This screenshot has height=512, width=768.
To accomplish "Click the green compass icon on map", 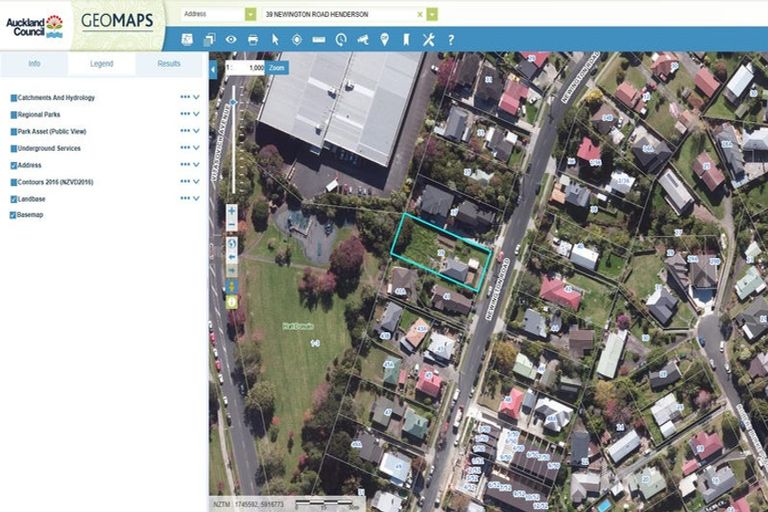I will click(232, 302).
